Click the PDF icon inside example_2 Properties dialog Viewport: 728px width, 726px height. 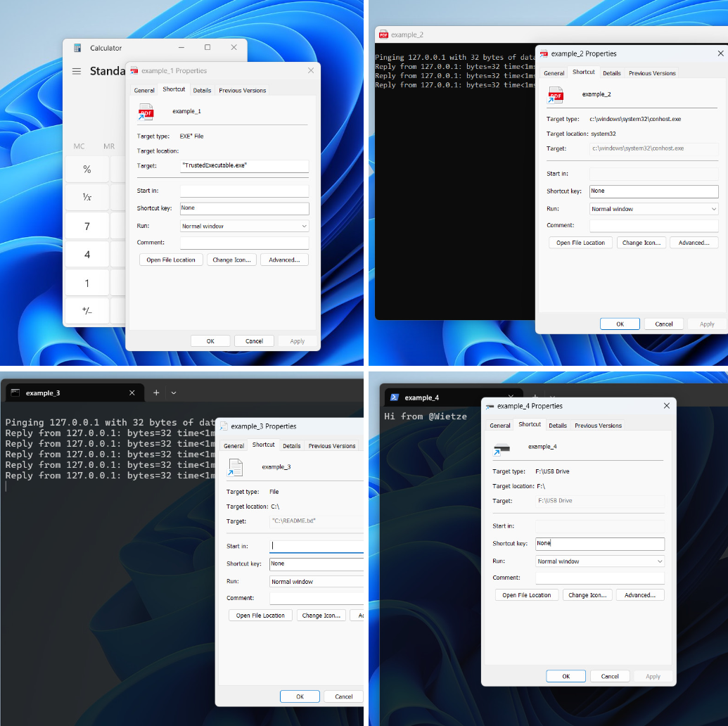555,94
